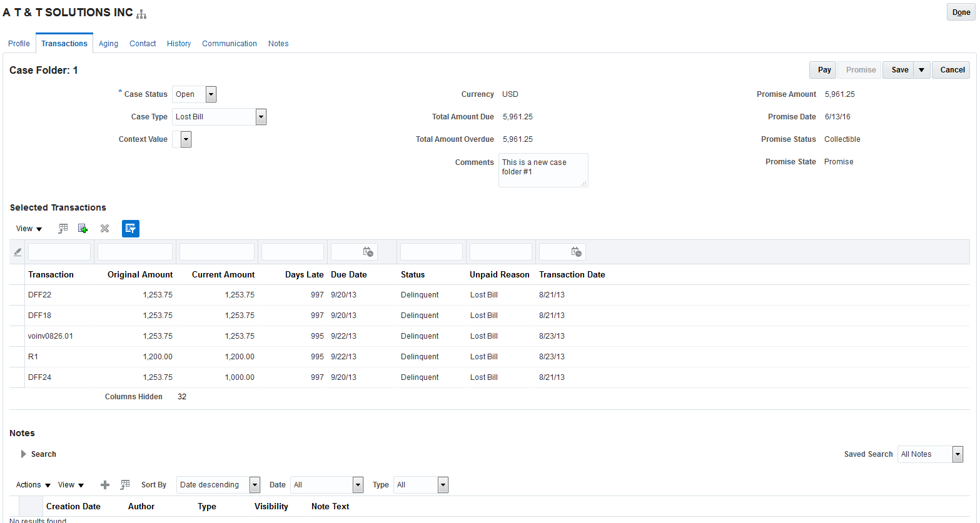The height and width of the screenshot is (523, 980).
Task: Open the Notes tab
Action: (x=278, y=44)
